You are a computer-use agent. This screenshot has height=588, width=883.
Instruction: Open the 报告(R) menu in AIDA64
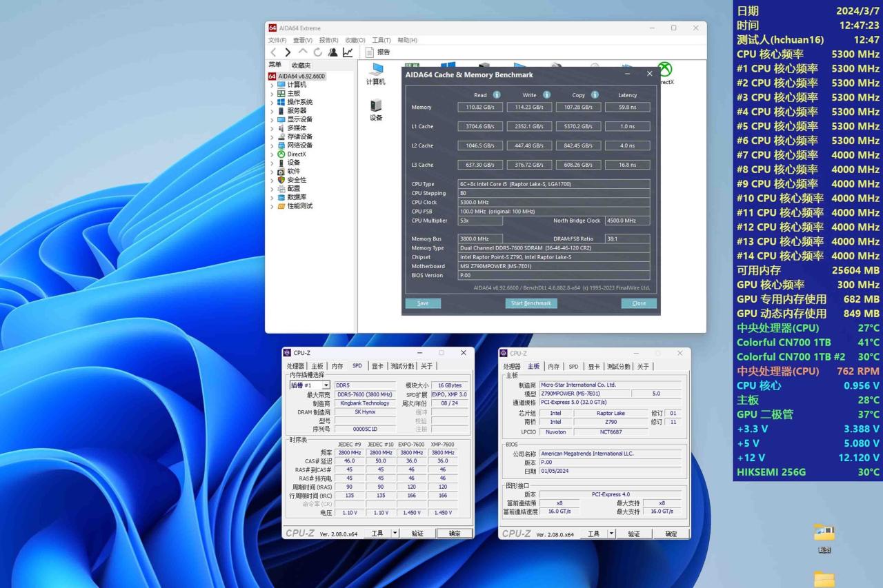[x=329, y=40]
